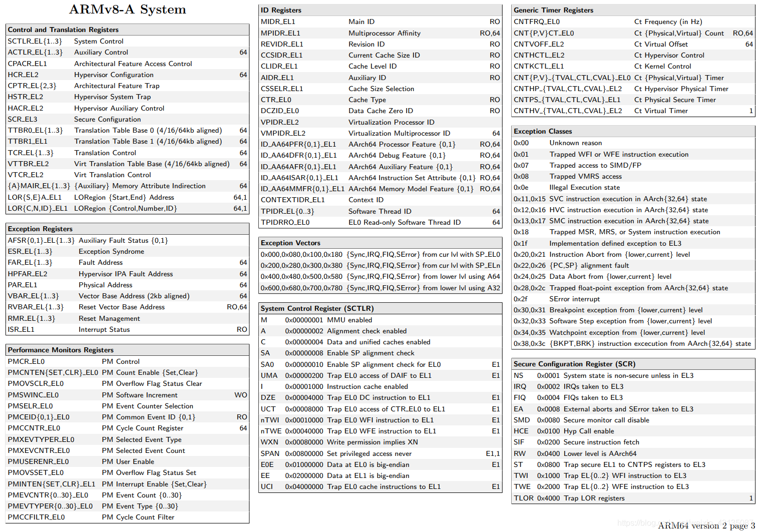The image size is (758, 532).
Task: Click SCR_EL3 Secure Configuration row
Action: click(x=128, y=119)
